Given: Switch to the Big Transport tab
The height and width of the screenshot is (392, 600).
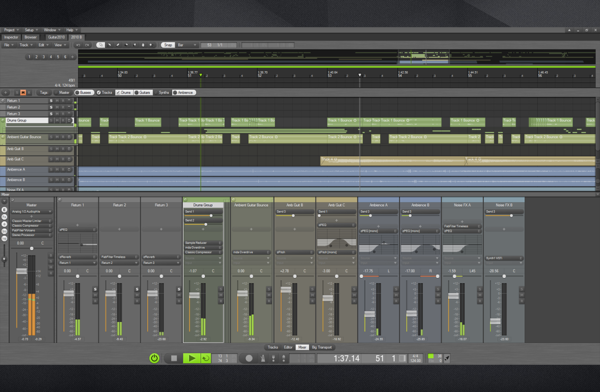Looking at the screenshot, I should [x=322, y=347].
